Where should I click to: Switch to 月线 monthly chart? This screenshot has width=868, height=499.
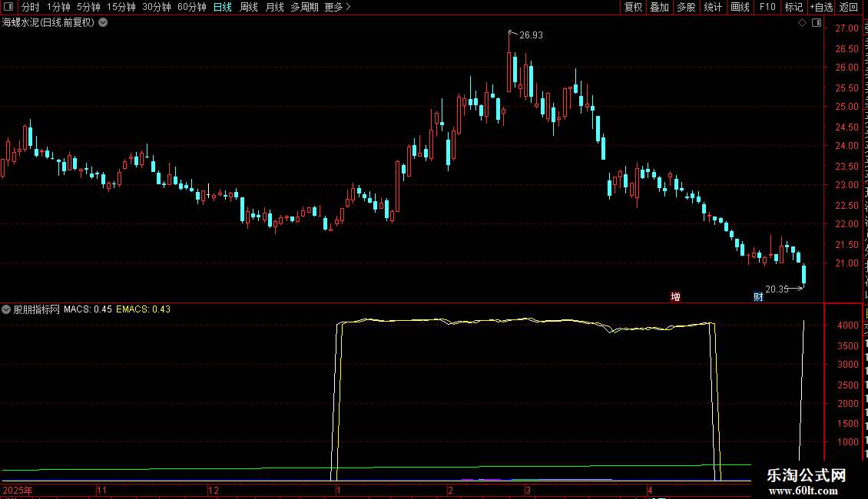pyautogui.click(x=274, y=7)
